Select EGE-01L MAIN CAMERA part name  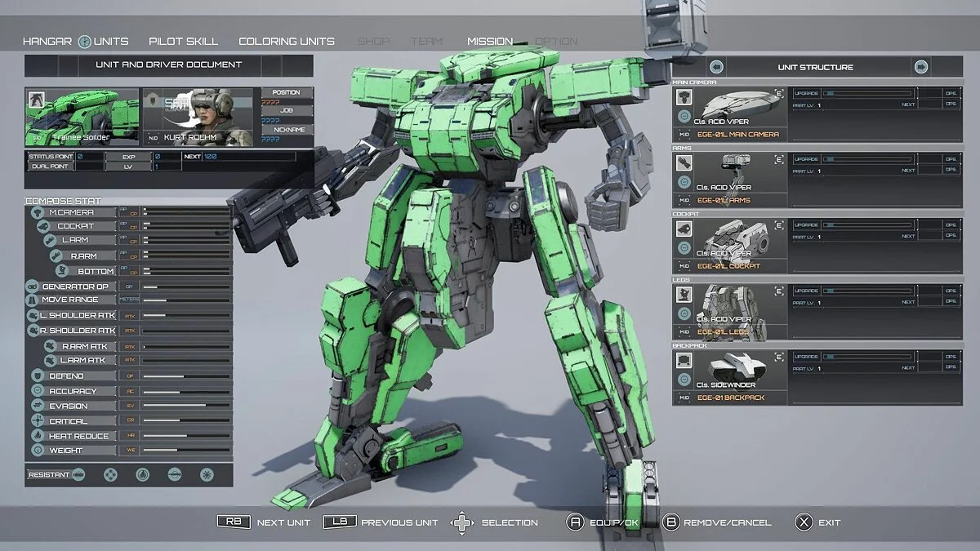pos(737,135)
